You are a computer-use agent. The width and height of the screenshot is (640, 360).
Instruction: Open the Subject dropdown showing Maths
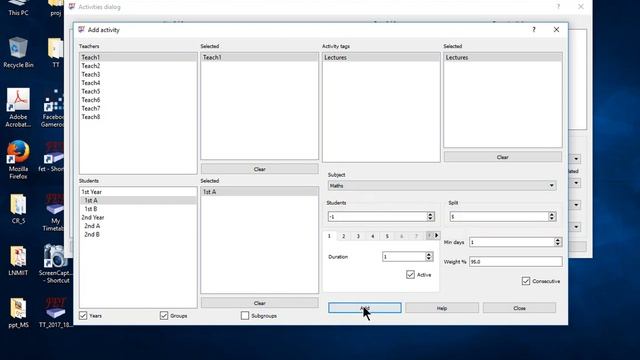[x=442, y=186]
